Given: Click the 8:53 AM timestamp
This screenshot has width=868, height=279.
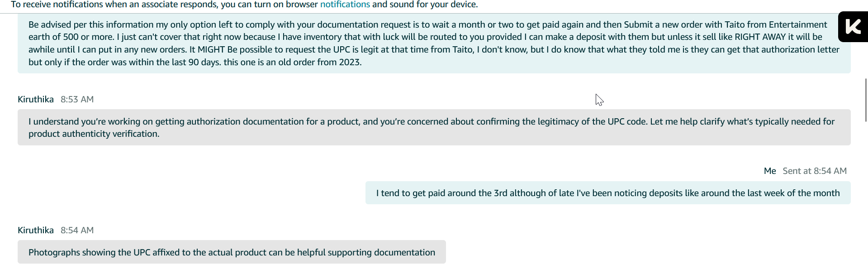Looking at the screenshot, I should click(x=77, y=99).
